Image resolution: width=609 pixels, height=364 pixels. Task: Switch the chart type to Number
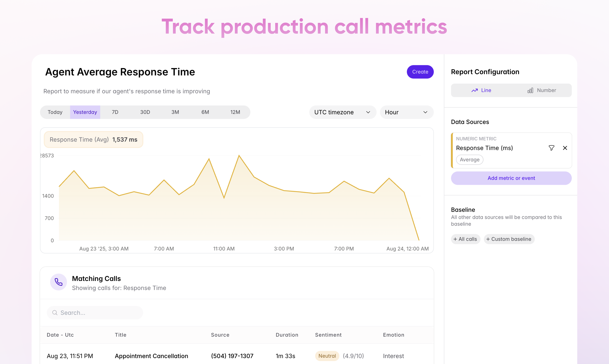point(541,91)
